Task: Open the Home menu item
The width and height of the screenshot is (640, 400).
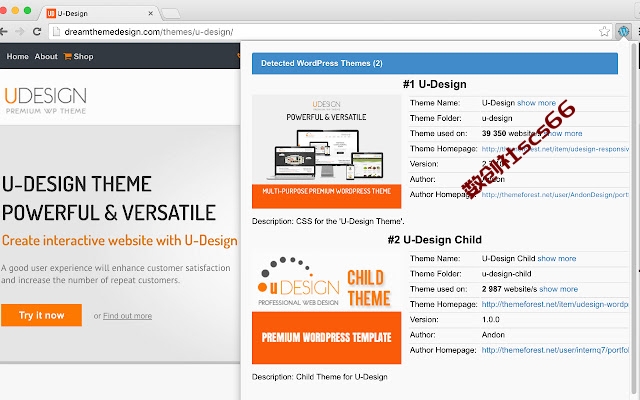Action: [18, 56]
